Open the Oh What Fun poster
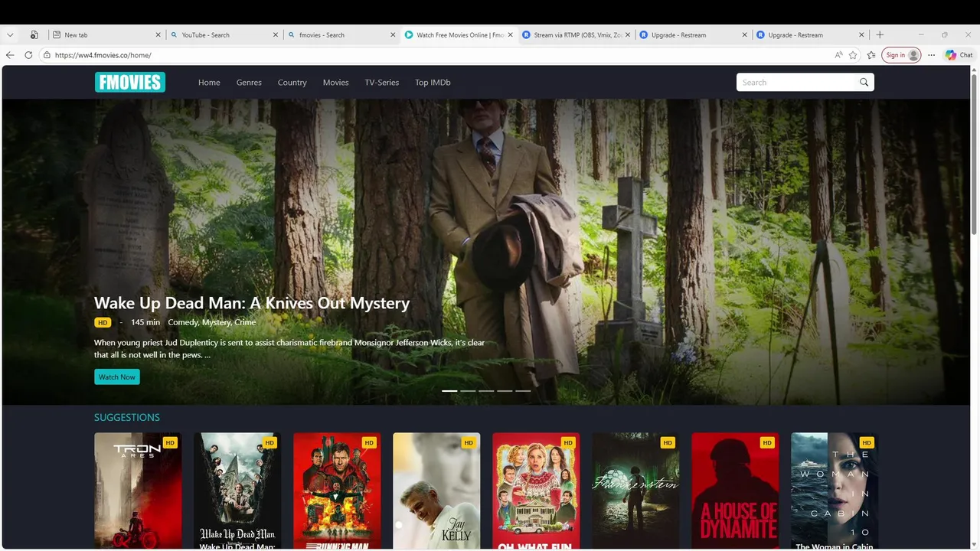Viewport: 980px width, 551px height. pyautogui.click(x=536, y=491)
